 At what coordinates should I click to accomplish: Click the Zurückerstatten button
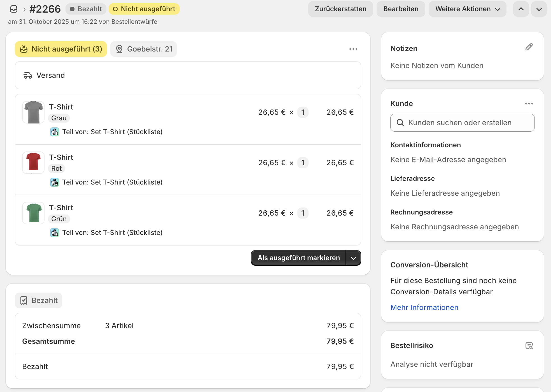(340, 9)
